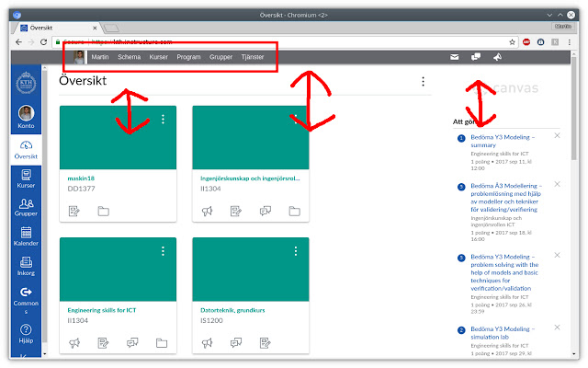
Task: Open the mail envelope icon in grey bar
Action: (x=454, y=57)
